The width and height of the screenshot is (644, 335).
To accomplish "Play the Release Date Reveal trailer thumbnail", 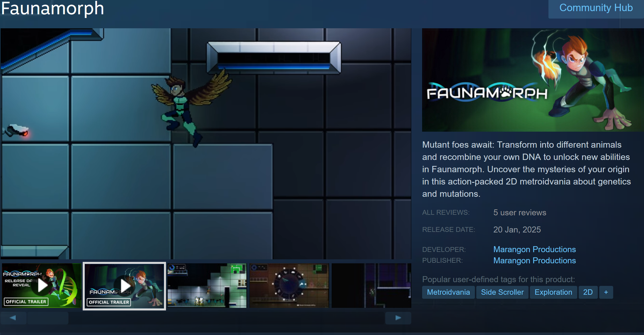I will tap(42, 286).
